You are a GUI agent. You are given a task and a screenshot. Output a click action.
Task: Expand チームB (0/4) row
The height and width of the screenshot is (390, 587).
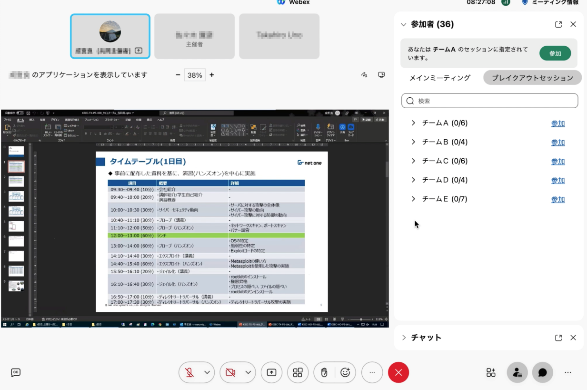pyautogui.click(x=413, y=142)
